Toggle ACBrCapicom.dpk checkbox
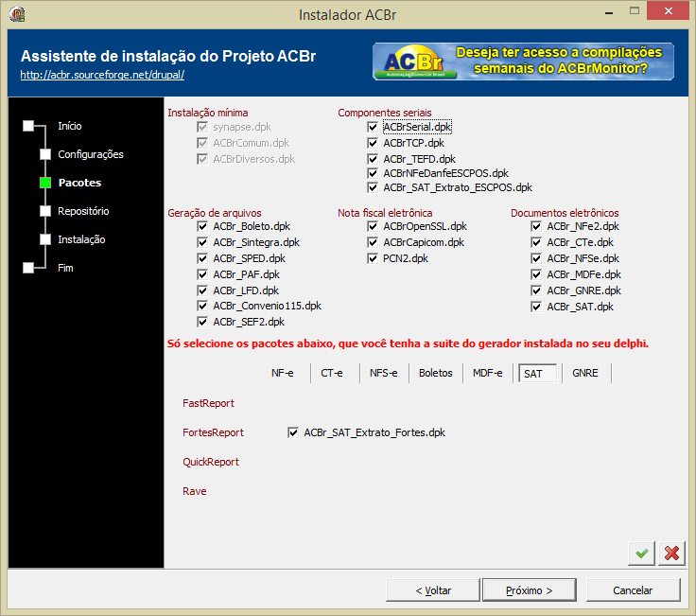 373,242
